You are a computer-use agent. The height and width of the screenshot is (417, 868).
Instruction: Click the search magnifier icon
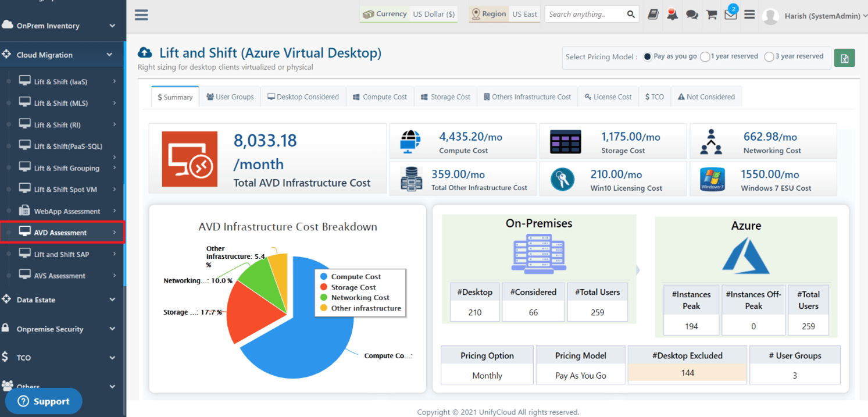click(631, 15)
